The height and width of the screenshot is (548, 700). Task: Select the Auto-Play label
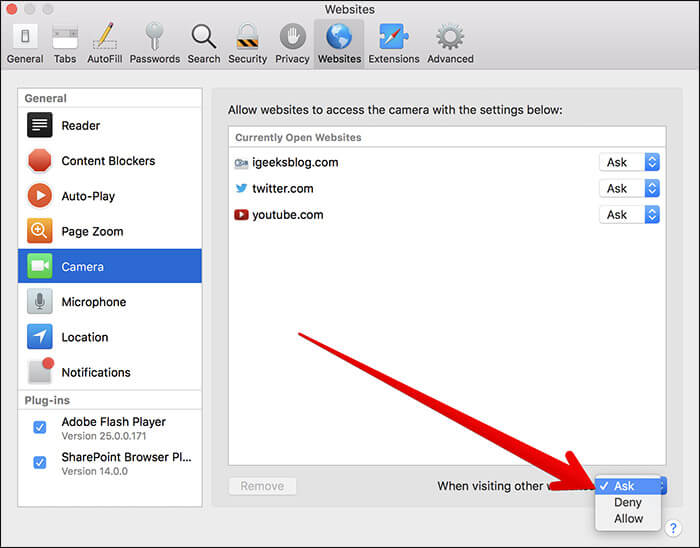tap(88, 196)
